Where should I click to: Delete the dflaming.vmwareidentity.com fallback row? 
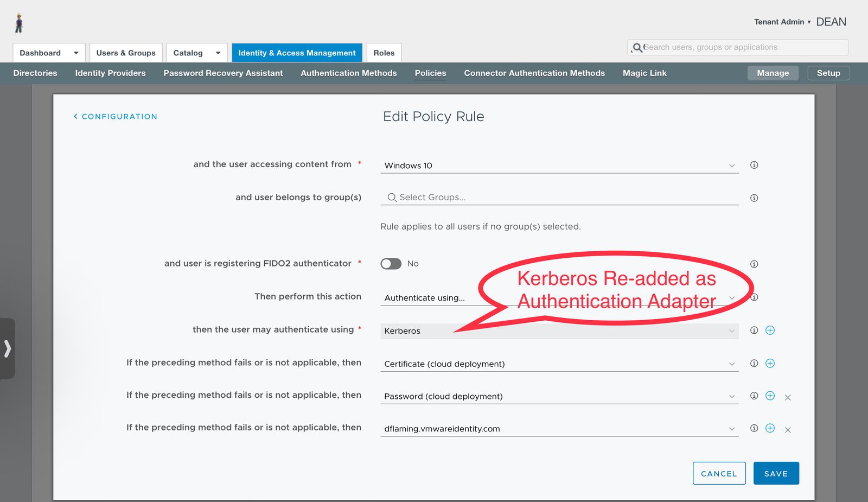(788, 430)
